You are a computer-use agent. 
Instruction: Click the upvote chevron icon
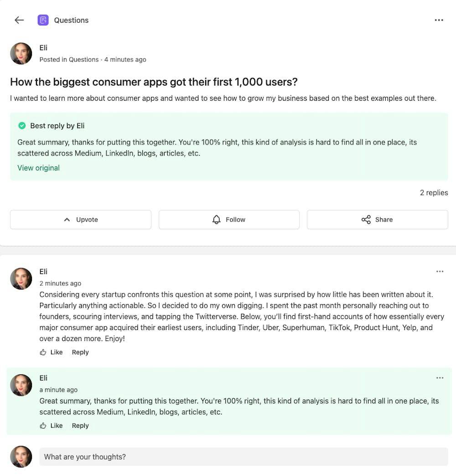pyautogui.click(x=67, y=219)
